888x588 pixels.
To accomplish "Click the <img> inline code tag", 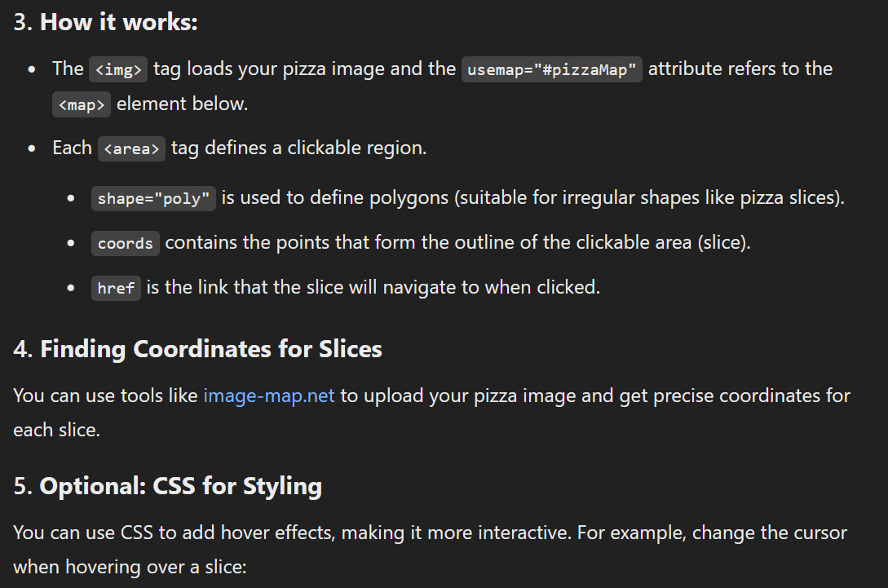I will pos(118,69).
